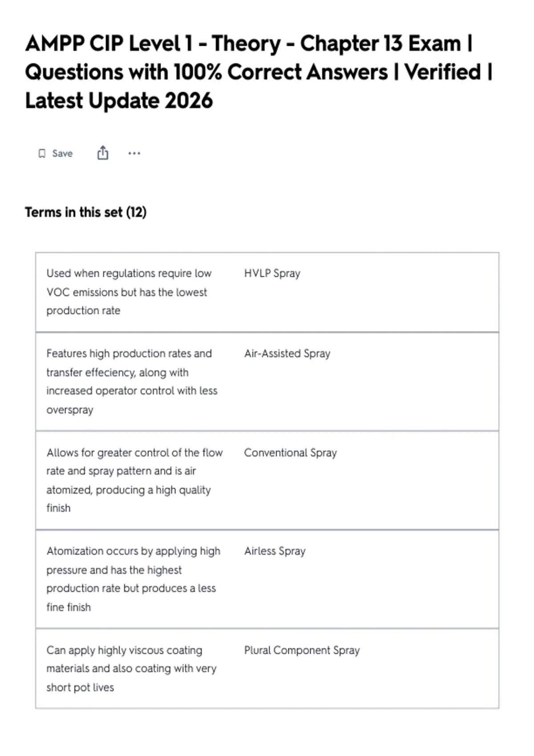Click 'Chapter 13 Exam' in the title

pos(380,44)
